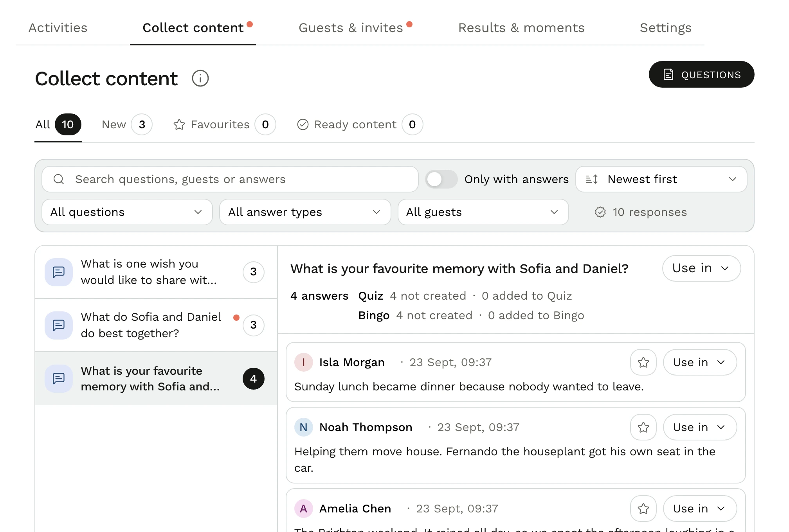Show the All filter with 10 items
The height and width of the screenshot is (532, 789).
[x=58, y=124]
